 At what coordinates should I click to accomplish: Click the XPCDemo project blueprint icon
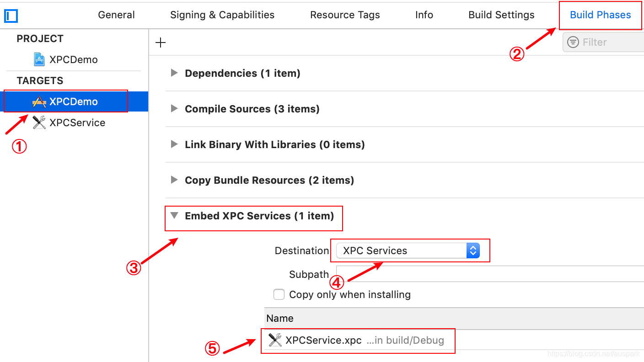39,59
